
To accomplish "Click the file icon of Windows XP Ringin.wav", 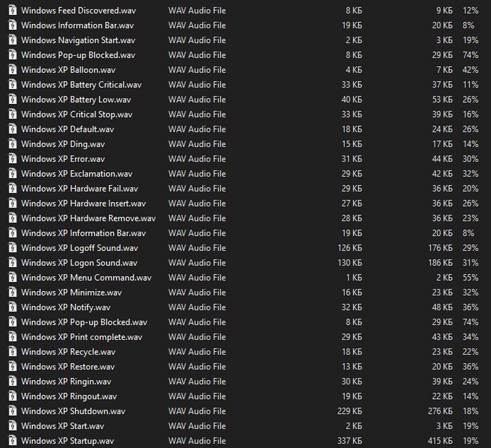I will (x=12, y=381).
